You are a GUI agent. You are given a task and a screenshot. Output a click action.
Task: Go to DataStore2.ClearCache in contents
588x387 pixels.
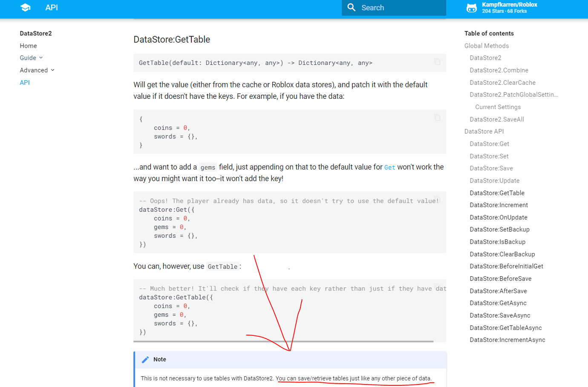502,83
